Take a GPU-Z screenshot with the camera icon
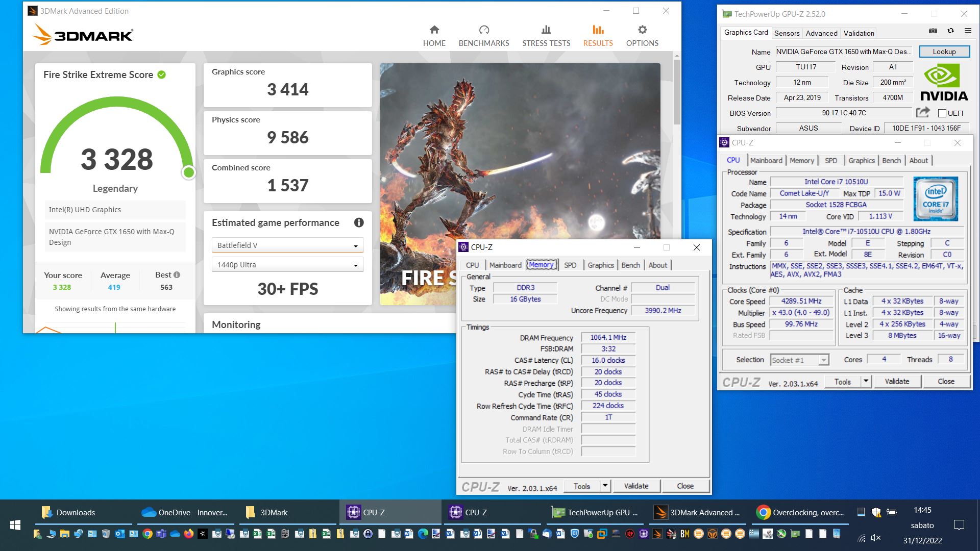The height and width of the screenshot is (551, 980). pyautogui.click(x=933, y=31)
